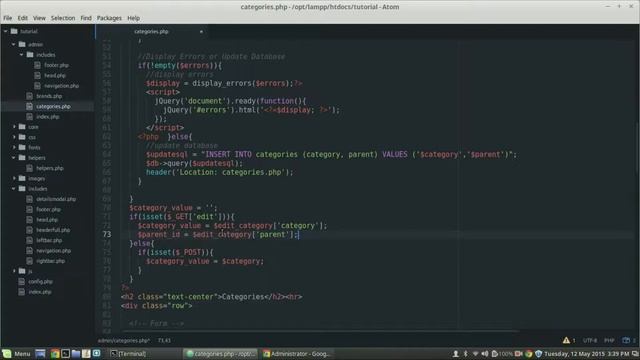
Task: Click the config.php file icon
Action: pyautogui.click(x=22, y=282)
